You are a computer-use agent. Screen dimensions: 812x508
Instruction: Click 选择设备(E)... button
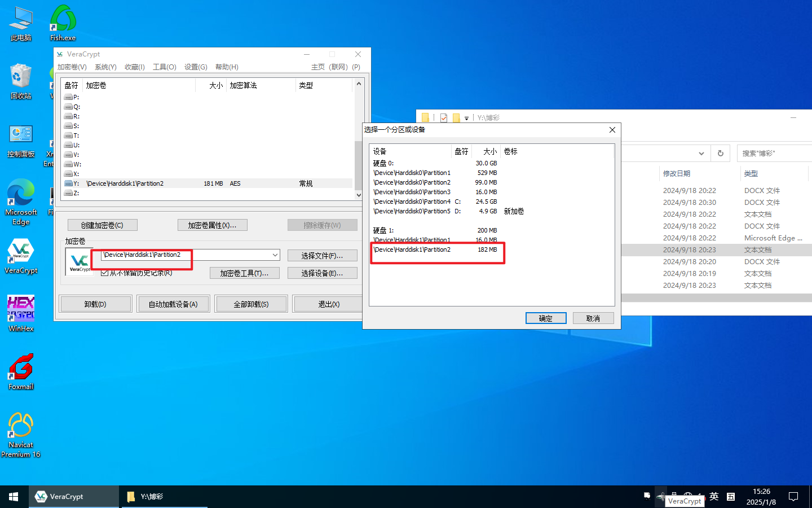[322, 273]
